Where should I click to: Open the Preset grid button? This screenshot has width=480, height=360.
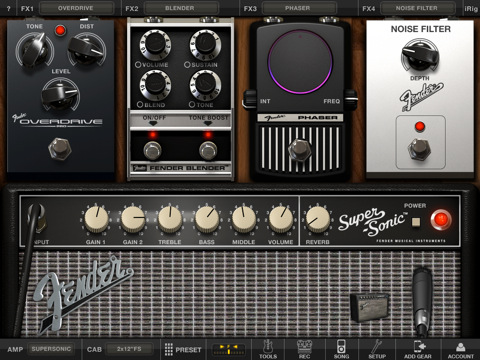(183, 349)
